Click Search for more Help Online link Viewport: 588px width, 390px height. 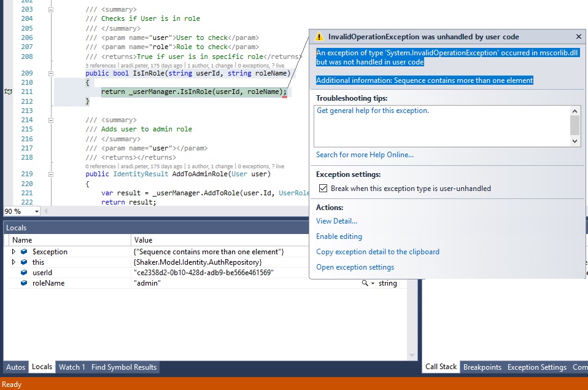click(365, 155)
